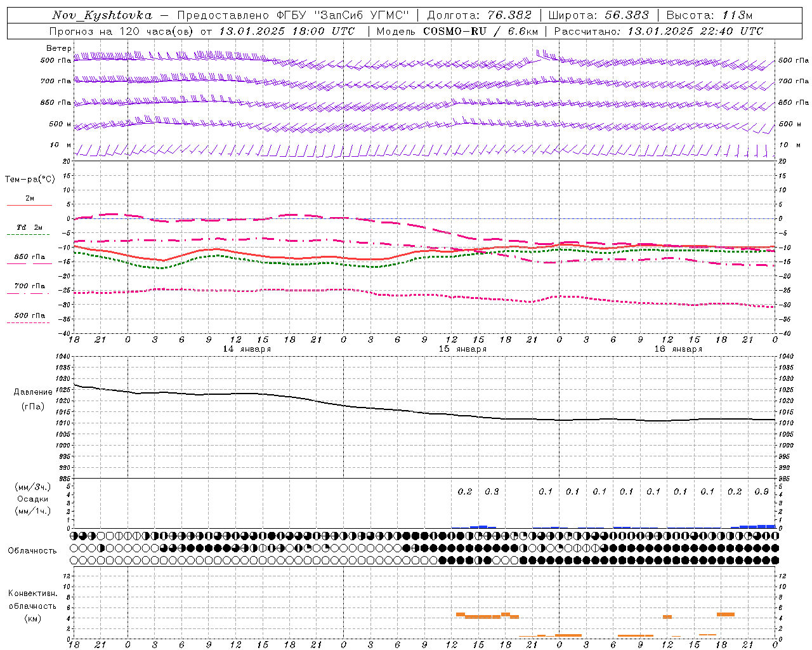This screenshot has height=650, width=812.
Task: Click the '1040' value on left pressure axis
Action: click(x=62, y=357)
